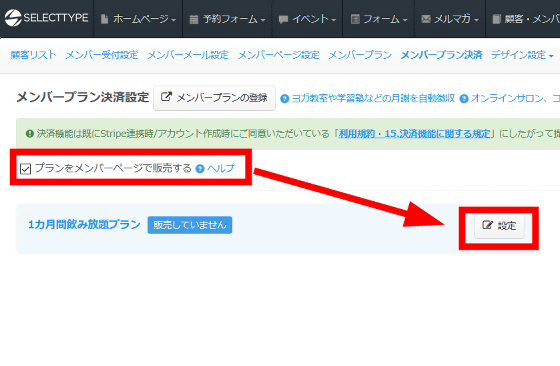The image size is (560, 366).
Task: Open the 利用規約・15.決済機能に関する規定 link
Action: click(414, 134)
